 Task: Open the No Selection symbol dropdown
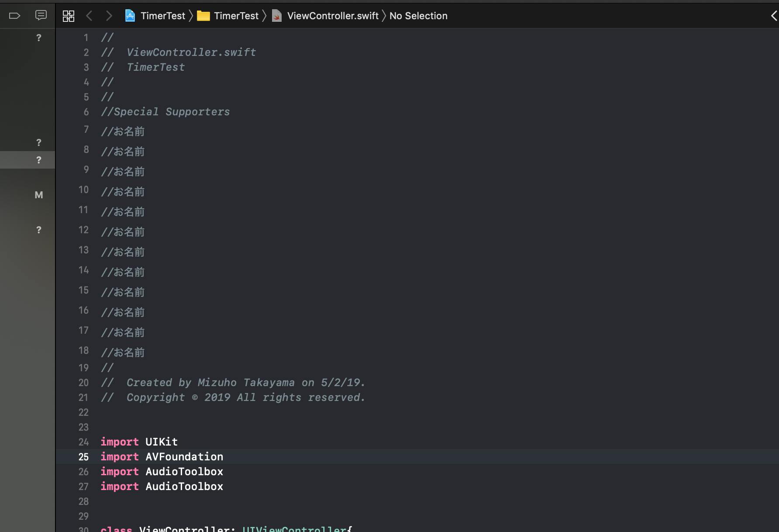coord(418,16)
